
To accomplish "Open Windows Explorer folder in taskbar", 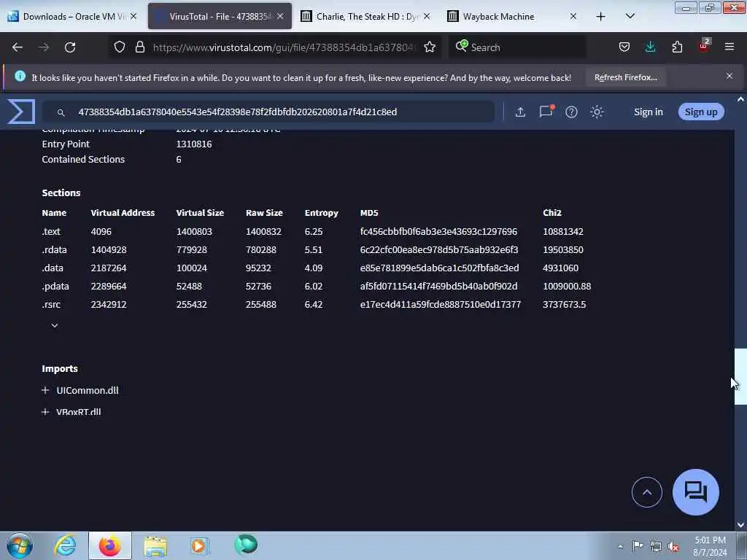I will (155, 545).
